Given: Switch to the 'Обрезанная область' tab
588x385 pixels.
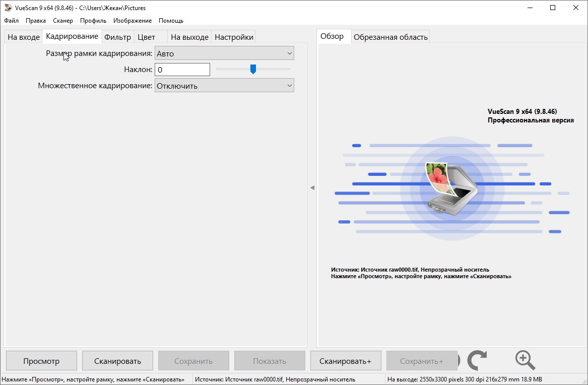Looking at the screenshot, I should pos(390,37).
